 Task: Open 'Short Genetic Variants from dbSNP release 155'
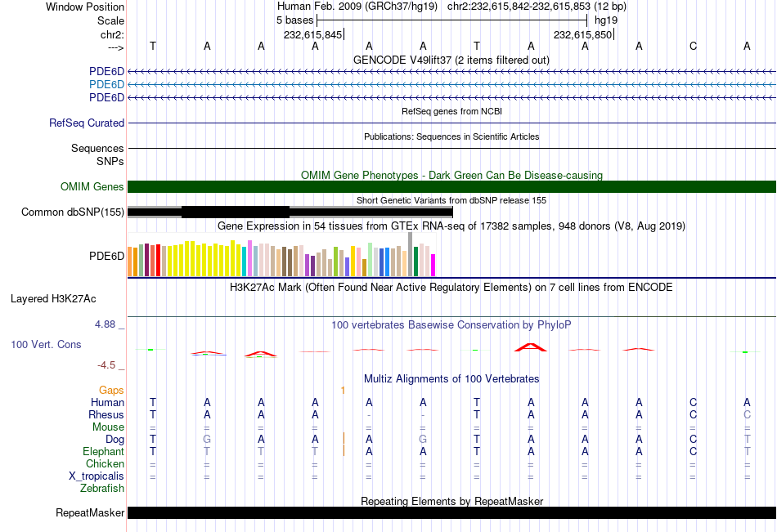(451, 200)
